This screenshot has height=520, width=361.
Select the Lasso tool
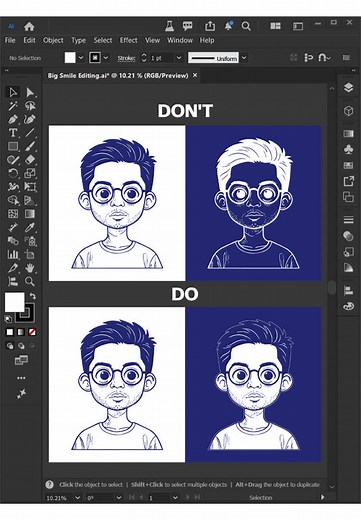pos(30,106)
